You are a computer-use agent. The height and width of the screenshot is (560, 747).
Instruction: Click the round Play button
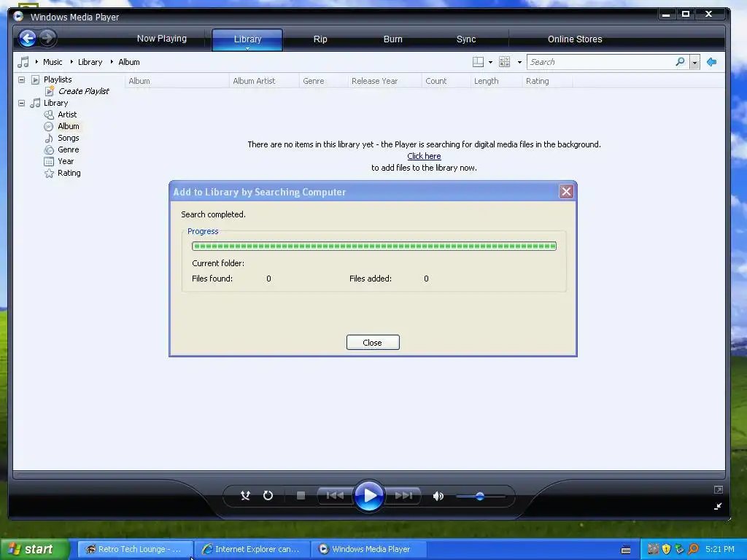pos(369,496)
